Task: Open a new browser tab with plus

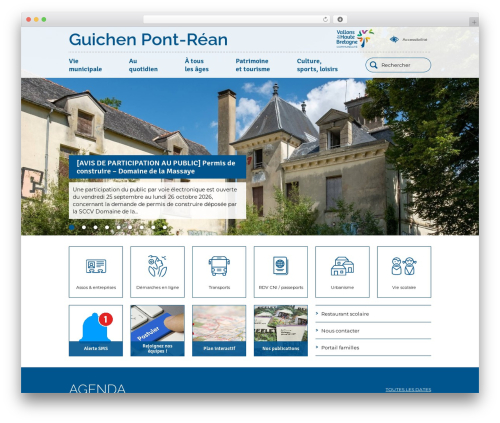Action: point(474,22)
